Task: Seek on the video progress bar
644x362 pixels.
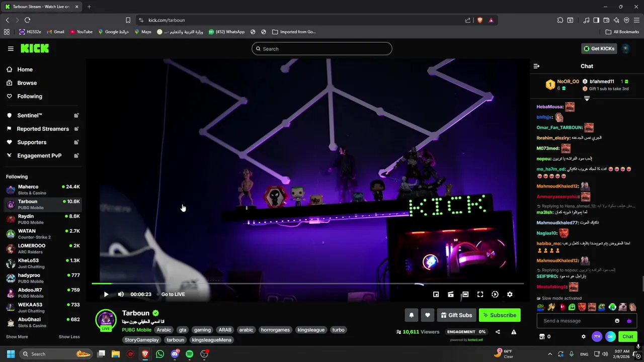Action: pos(307,284)
